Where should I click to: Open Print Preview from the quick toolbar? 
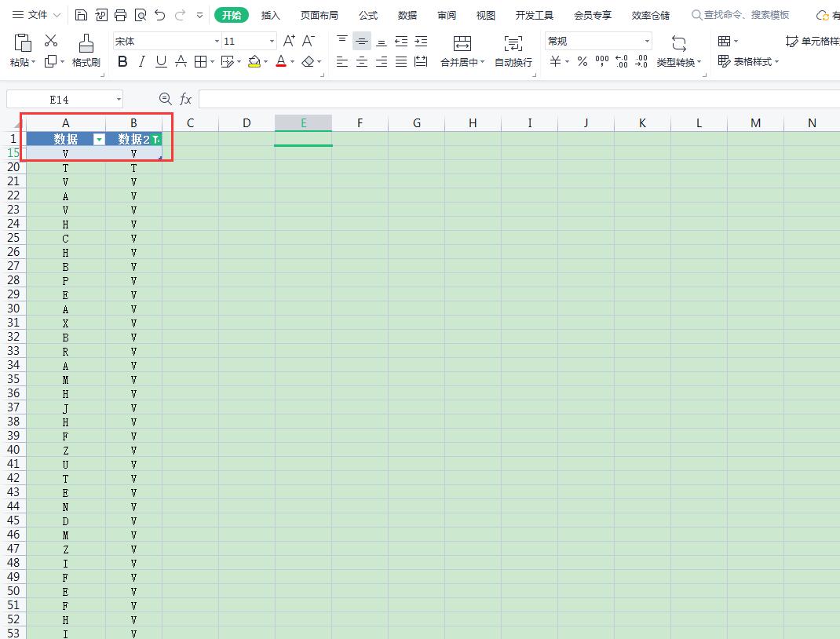click(141, 15)
